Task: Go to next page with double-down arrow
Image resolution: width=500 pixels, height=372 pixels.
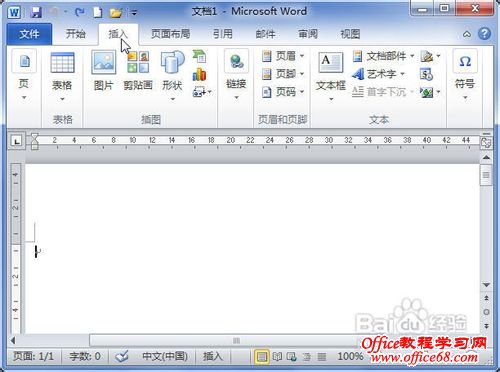Action: tap(486, 326)
